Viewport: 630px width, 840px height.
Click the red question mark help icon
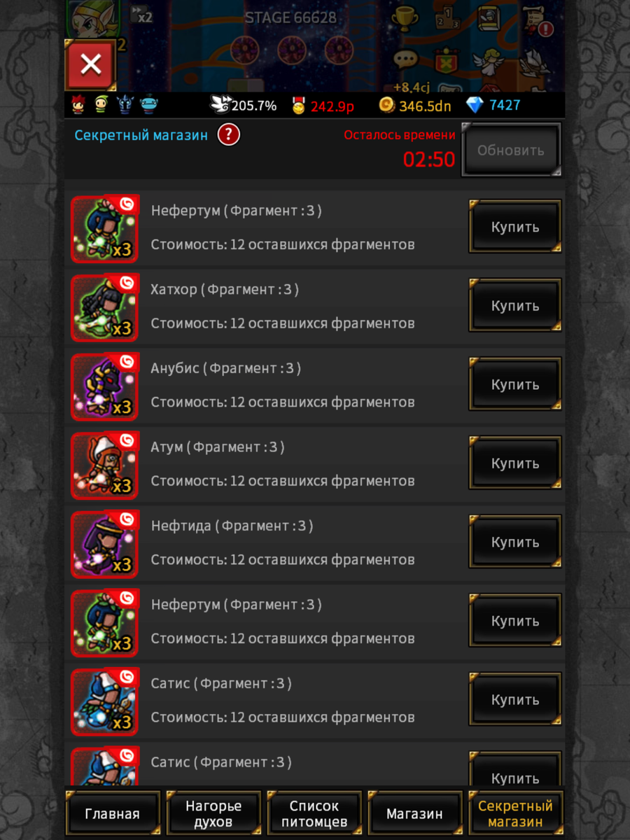click(228, 134)
